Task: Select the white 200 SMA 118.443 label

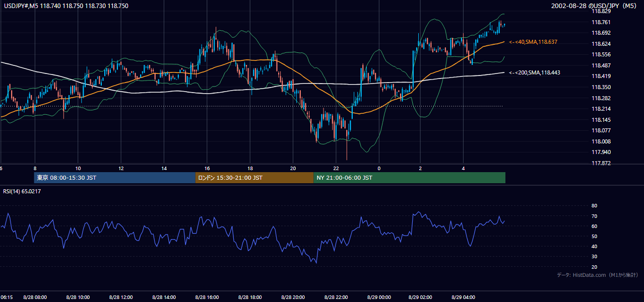Action: pos(535,72)
